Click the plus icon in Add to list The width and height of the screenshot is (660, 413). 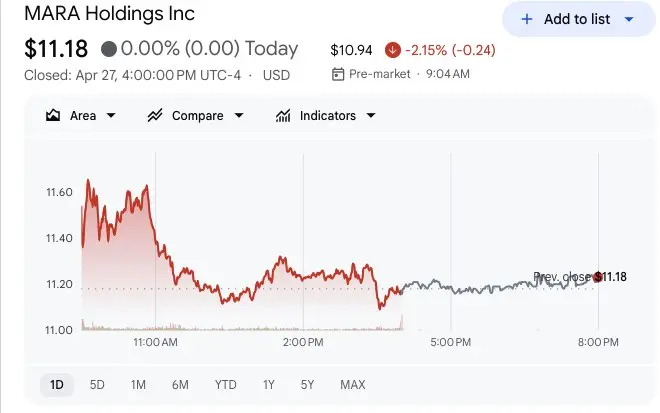point(527,19)
